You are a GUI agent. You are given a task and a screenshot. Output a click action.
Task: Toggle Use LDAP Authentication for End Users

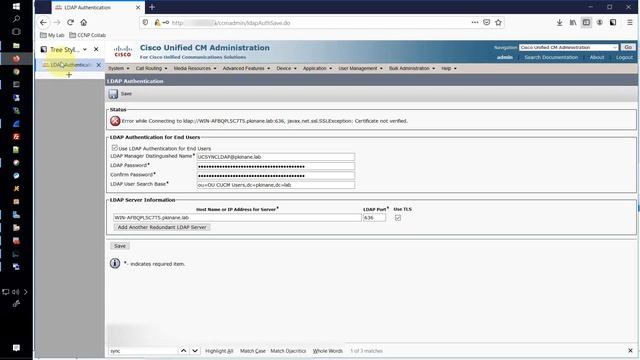click(115, 148)
